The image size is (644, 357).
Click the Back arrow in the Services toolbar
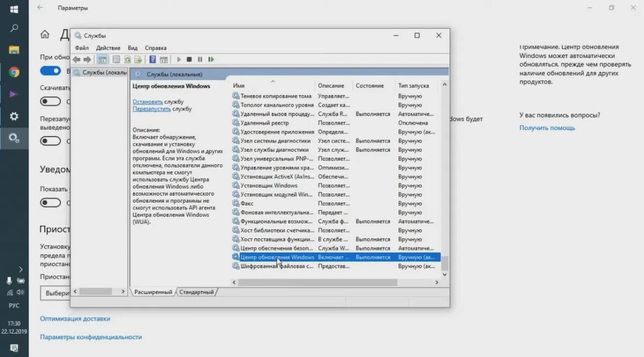77,60
